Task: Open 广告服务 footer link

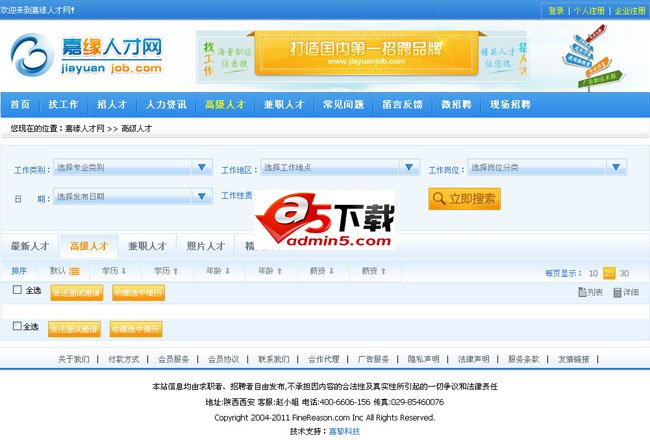Action: tap(373, 359)
